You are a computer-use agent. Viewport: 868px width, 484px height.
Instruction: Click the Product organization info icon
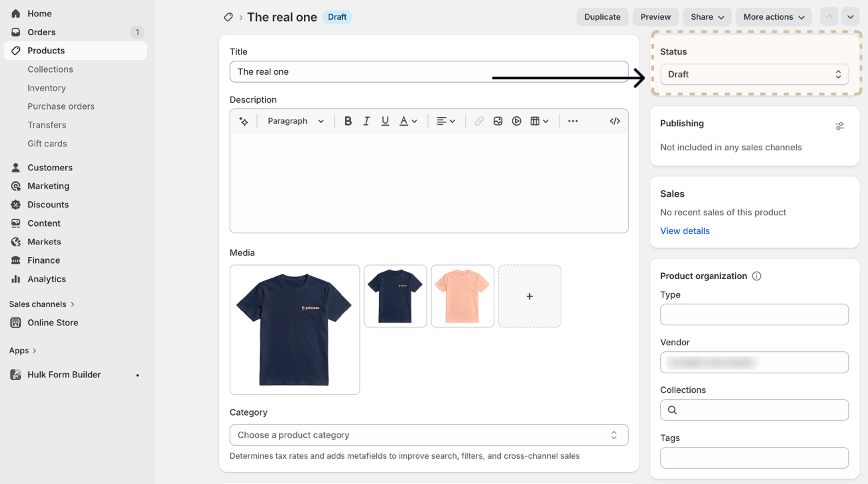click(757, 276)
